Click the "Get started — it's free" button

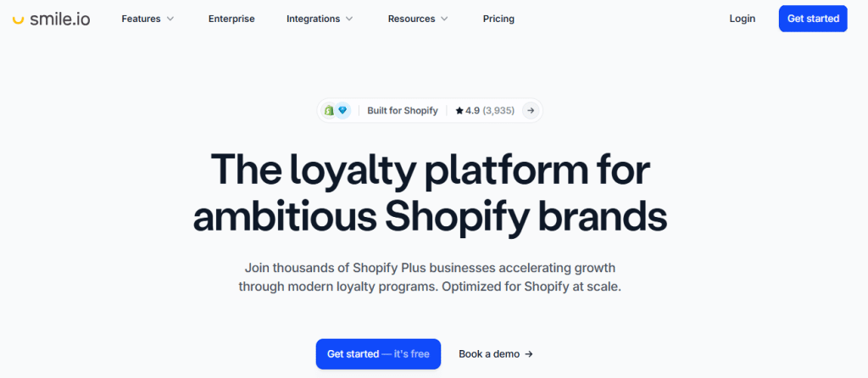[378, 354]
